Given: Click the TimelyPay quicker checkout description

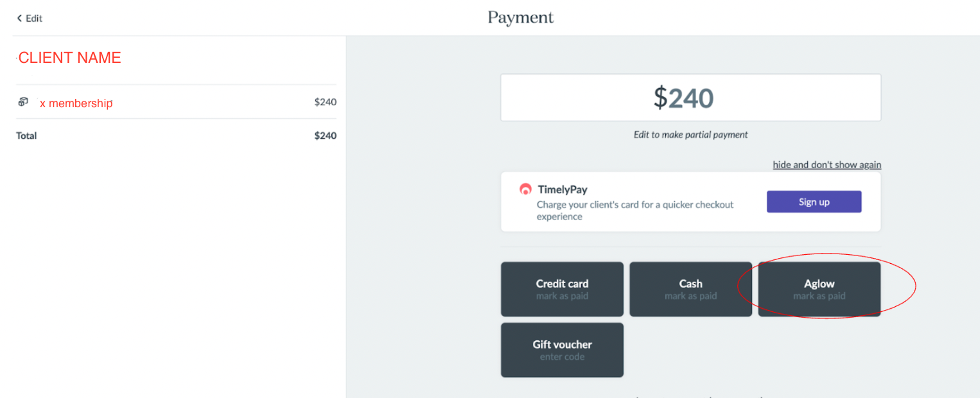Looking at the screenshot, I should pos(635,211).
